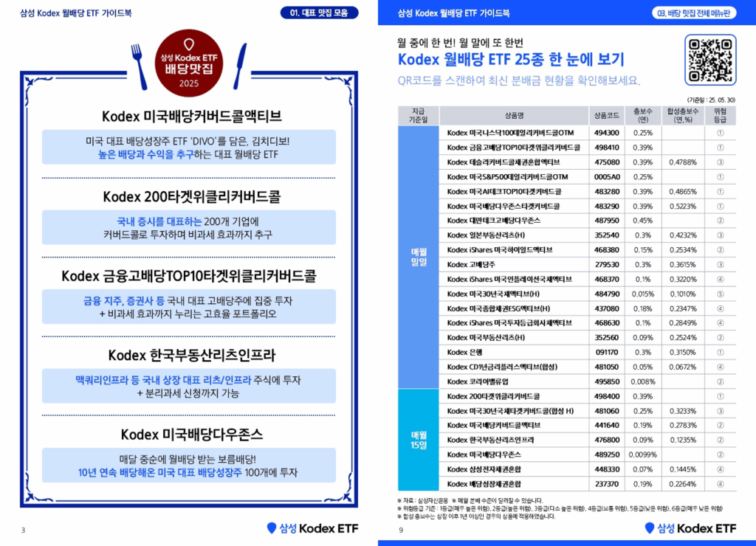This screenshot has height=546, width=756.
Task: Click the Kodex 미국배당커버드콜액티브 heading on page 3
Action: point(191,116)
